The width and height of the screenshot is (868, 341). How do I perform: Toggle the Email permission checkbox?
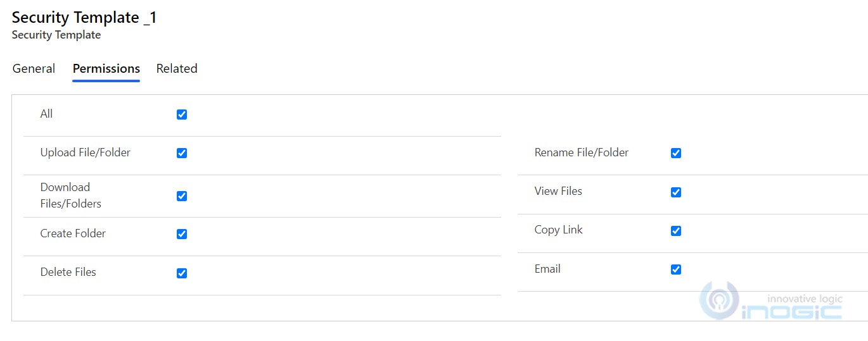click(676, 270)
